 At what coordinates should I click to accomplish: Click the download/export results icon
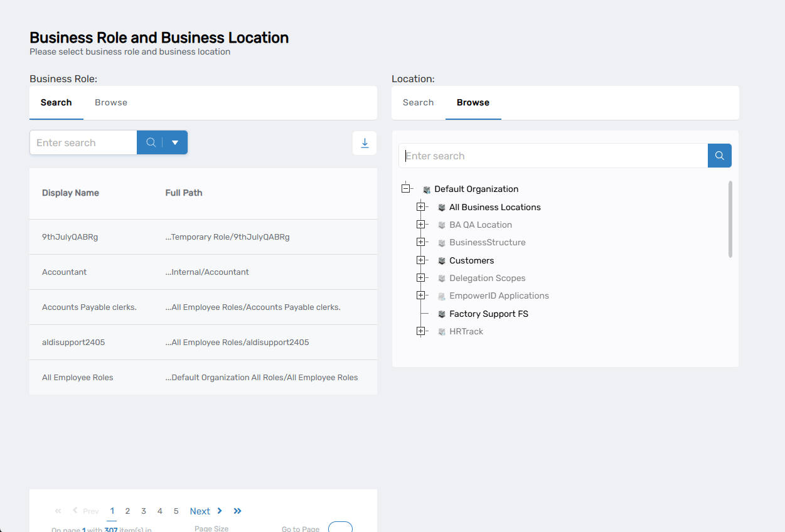(x=365, y=142)
